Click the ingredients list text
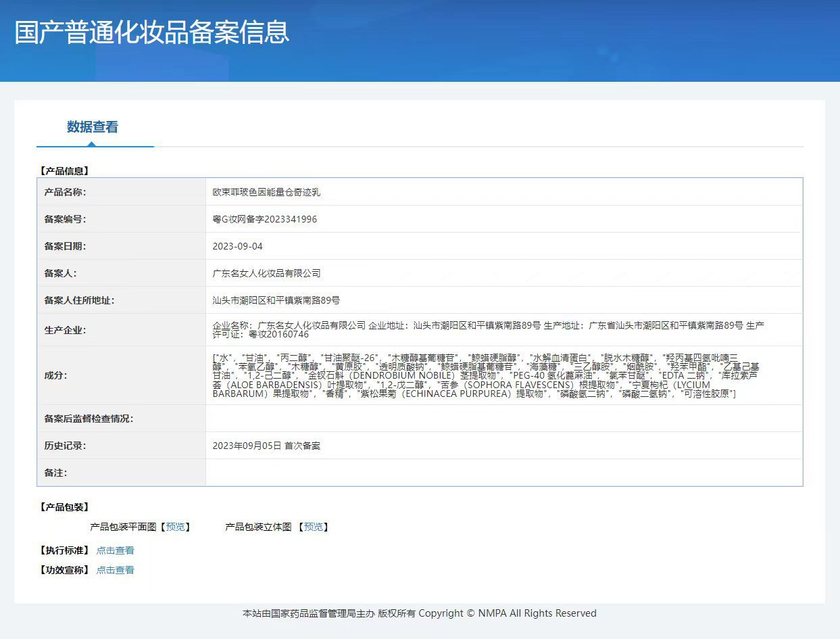840x639 pixels. pos(486,375)
